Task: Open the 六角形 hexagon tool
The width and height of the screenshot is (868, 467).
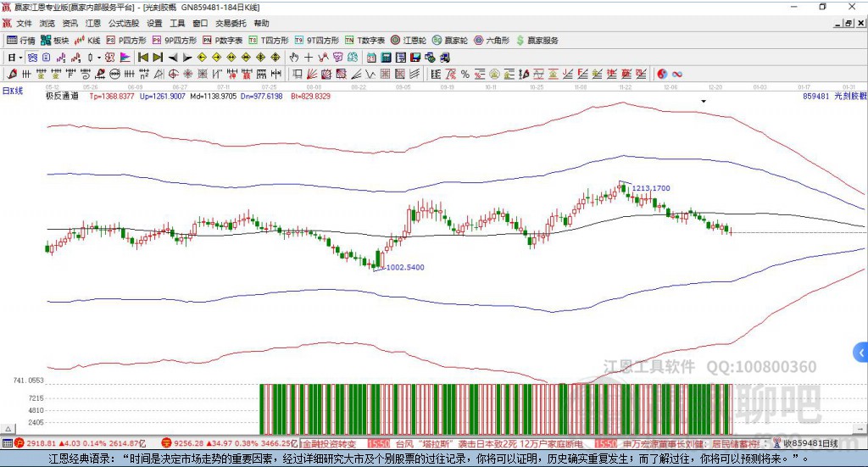Action: [492, 40]
